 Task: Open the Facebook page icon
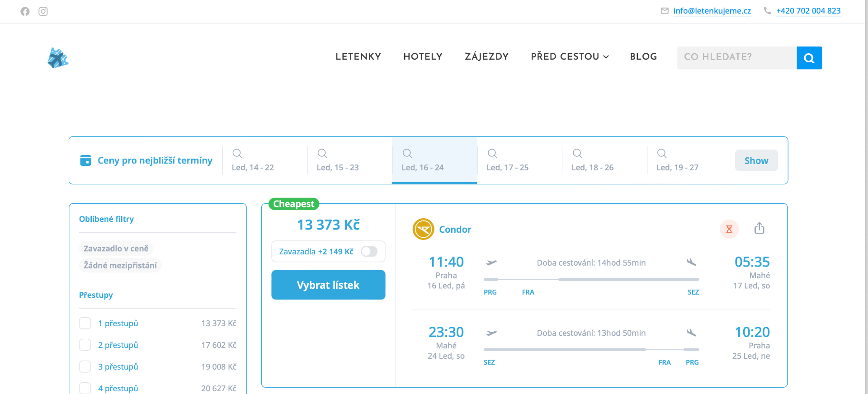[25, 11]
